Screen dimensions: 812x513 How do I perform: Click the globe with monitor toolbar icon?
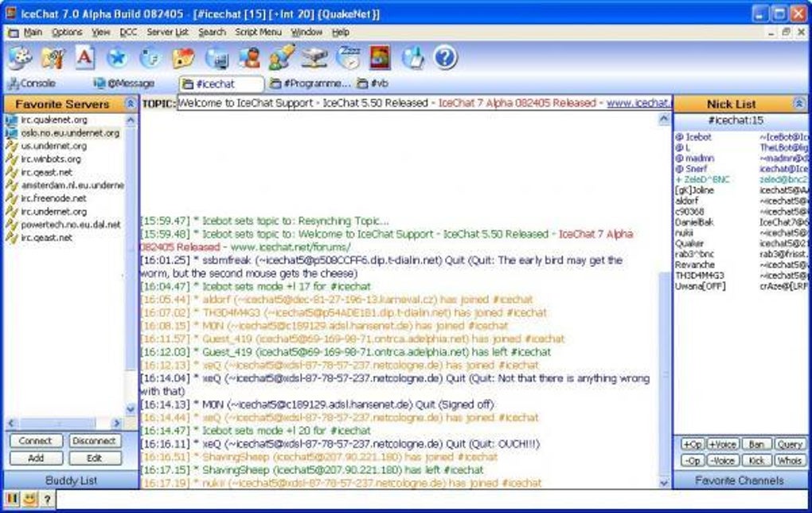(217, 58)
